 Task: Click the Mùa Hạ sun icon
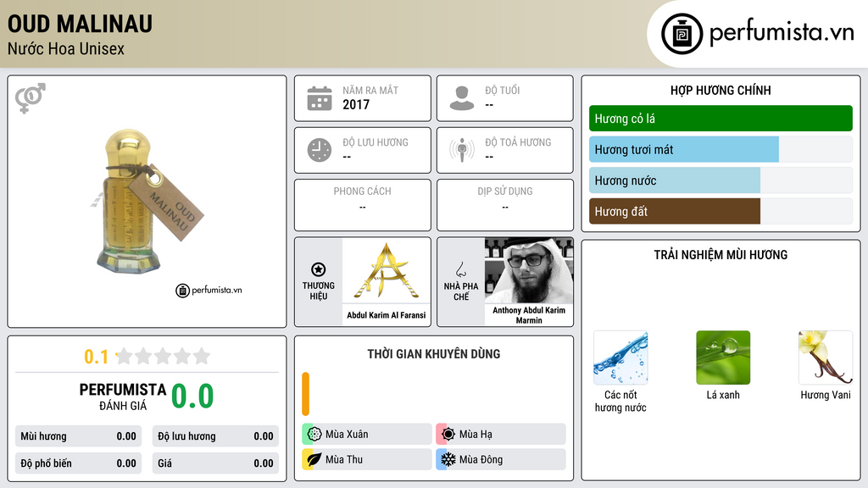coord(448,435)
